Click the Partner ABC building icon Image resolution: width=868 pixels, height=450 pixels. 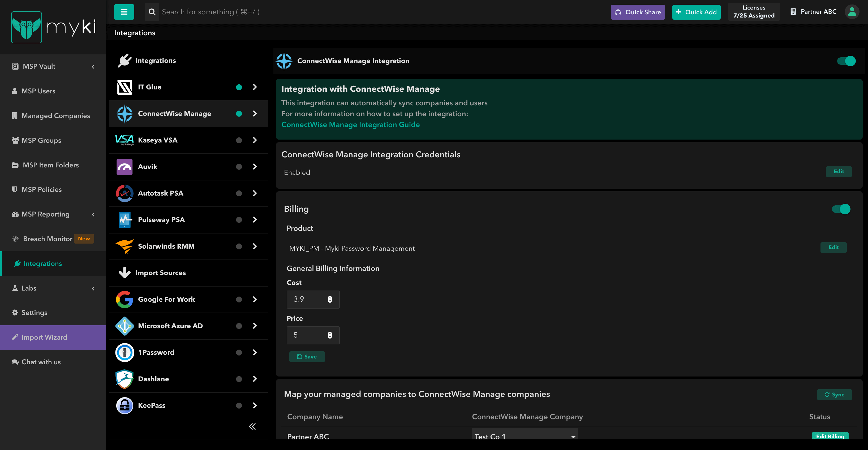(x=793, y=12)
